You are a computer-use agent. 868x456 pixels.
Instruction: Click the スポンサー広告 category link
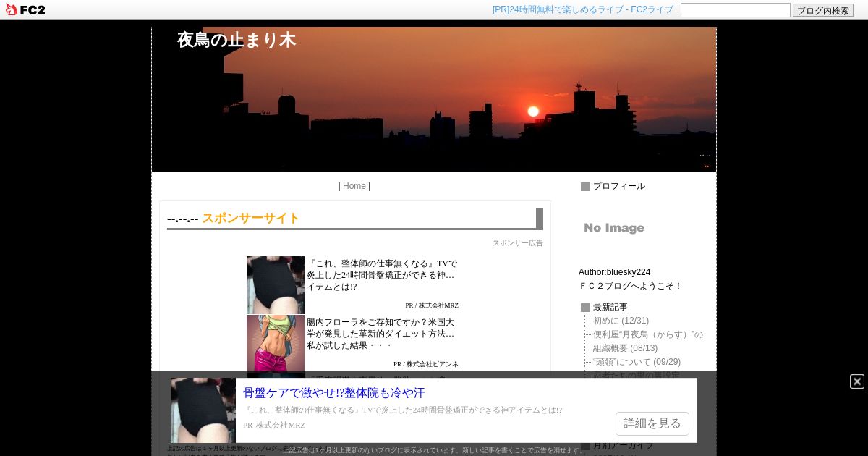click(x=517, y=243)
